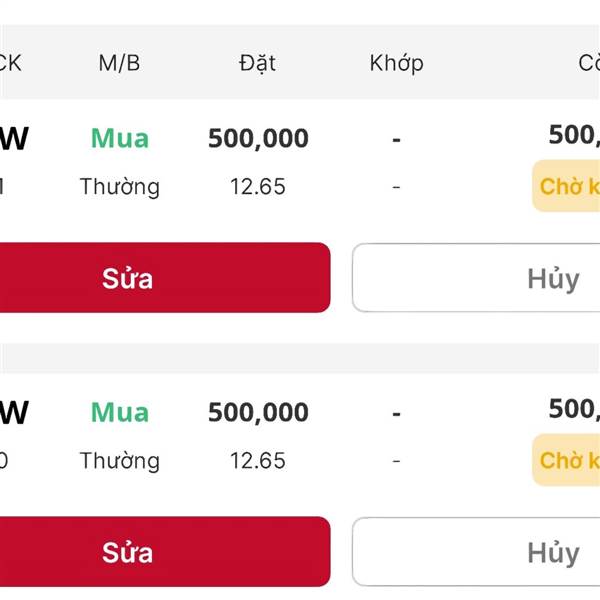Click the Sửa button of the first order
The width and height of the screenshot is (600, 600).
click(x=165, y=278)
